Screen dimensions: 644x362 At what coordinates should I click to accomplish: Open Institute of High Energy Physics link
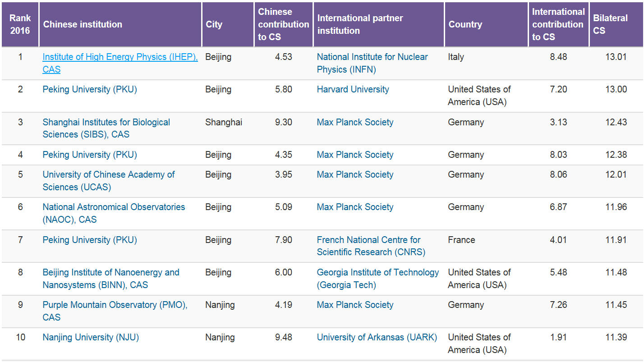120,57
